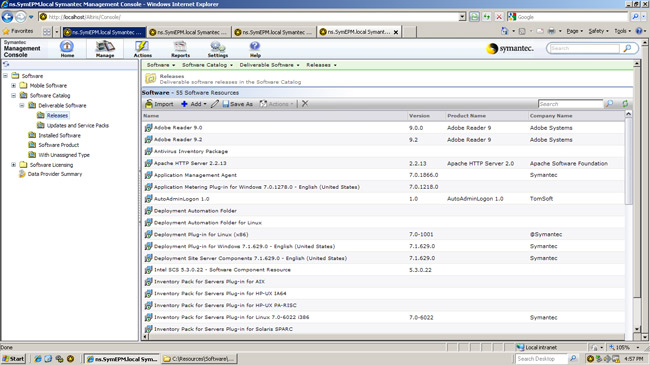Click the Save As disk icon
The height and width of the screenshot is (365, 650).
pyautogui.click(x=226, y=104)
